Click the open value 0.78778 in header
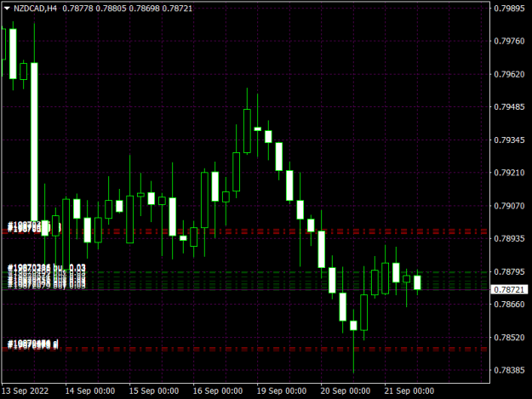The width and height of the screenshot is (532, 399). click(77, 9)
